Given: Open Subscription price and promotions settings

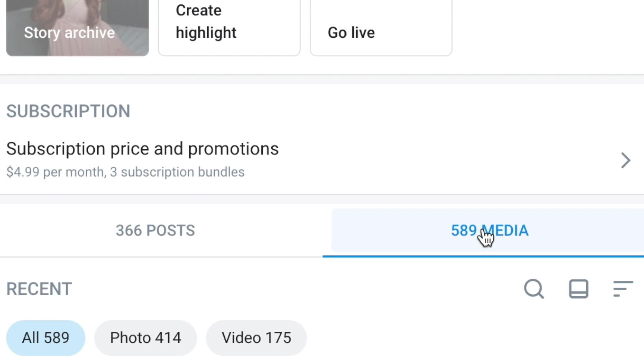Looking at the screenshot, I should click(x=143, y=148).
